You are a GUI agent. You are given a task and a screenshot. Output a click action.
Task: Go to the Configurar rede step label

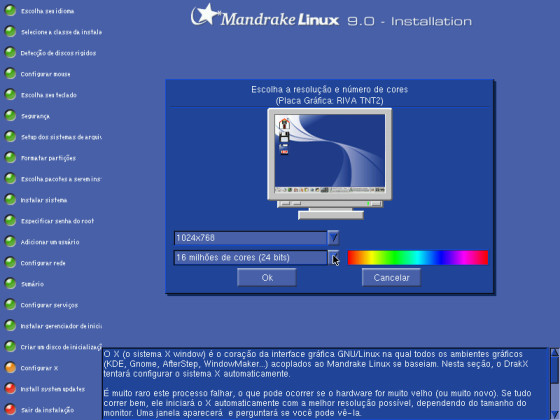click(x=43, y=263)
